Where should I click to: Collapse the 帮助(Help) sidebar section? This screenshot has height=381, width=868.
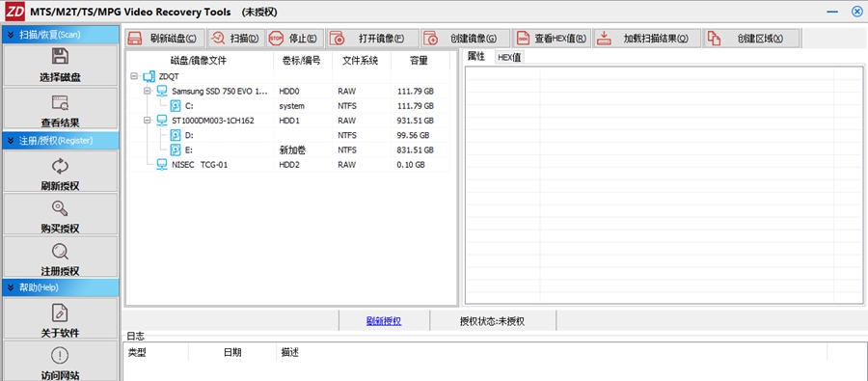pyautogui.click(x=10, y=288)
